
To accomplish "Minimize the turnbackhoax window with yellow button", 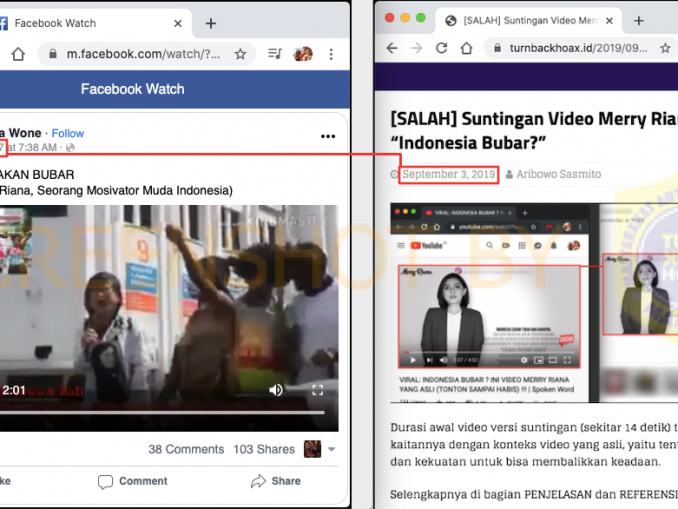I will pos(405,18).
